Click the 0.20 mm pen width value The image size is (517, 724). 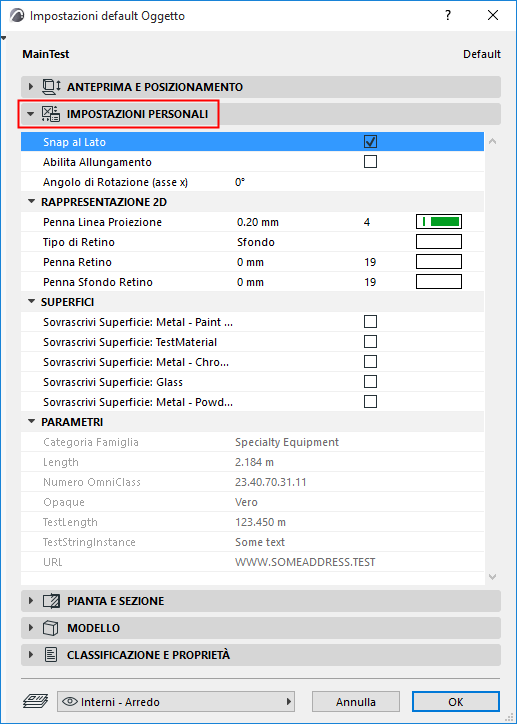click(x=258, y=223)
